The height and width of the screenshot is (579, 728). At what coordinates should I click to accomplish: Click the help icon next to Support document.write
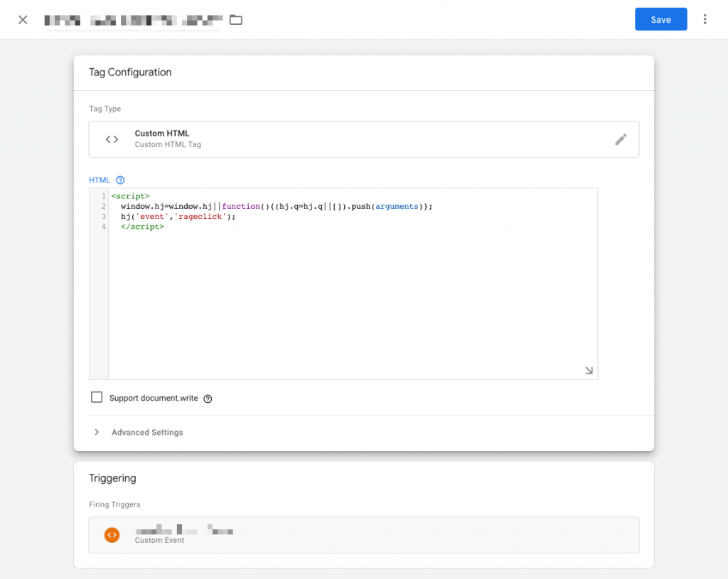pos(207,399)
